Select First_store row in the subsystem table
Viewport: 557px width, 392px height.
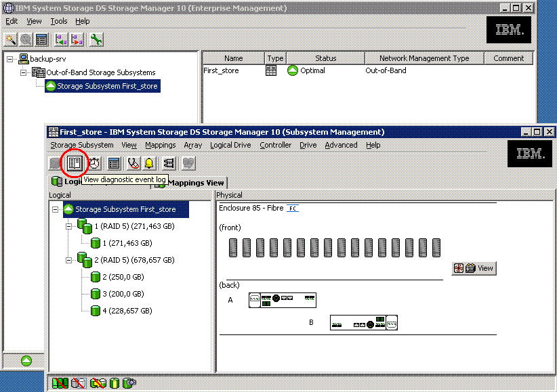point(222,70)
